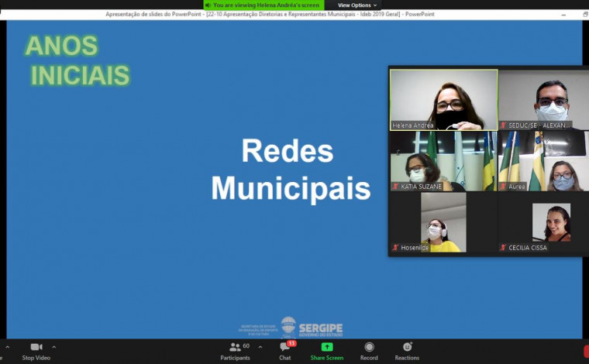Click the muted microphone icon beside KATIA SUZANE
Image resolution: width=589 pixels, height=364 pixels.
395,187
